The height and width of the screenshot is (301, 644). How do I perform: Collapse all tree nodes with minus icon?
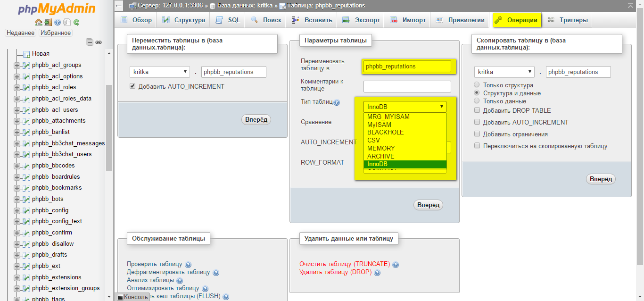tap(90, 42)
